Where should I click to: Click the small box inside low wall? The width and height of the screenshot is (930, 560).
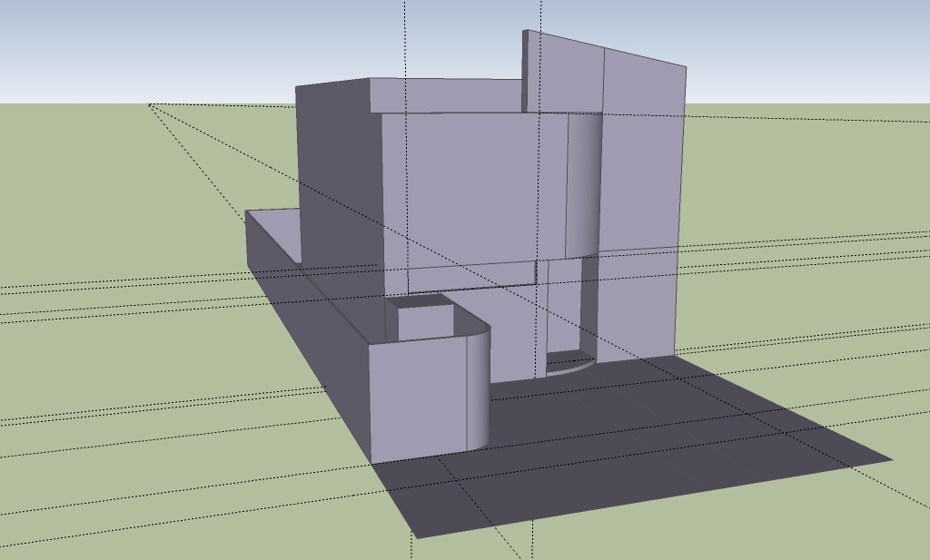pos(425,322)
